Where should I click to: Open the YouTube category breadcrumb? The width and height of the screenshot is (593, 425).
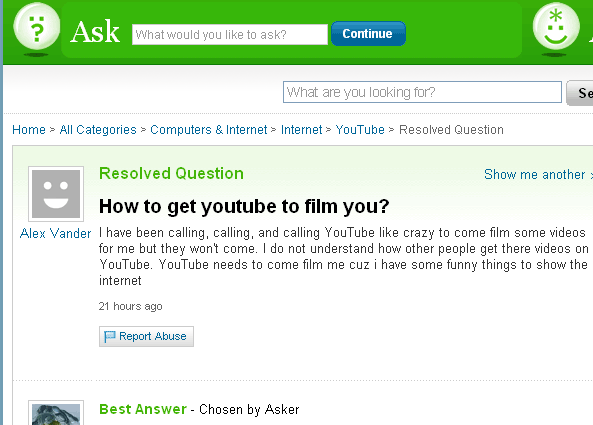click(360, 130)
